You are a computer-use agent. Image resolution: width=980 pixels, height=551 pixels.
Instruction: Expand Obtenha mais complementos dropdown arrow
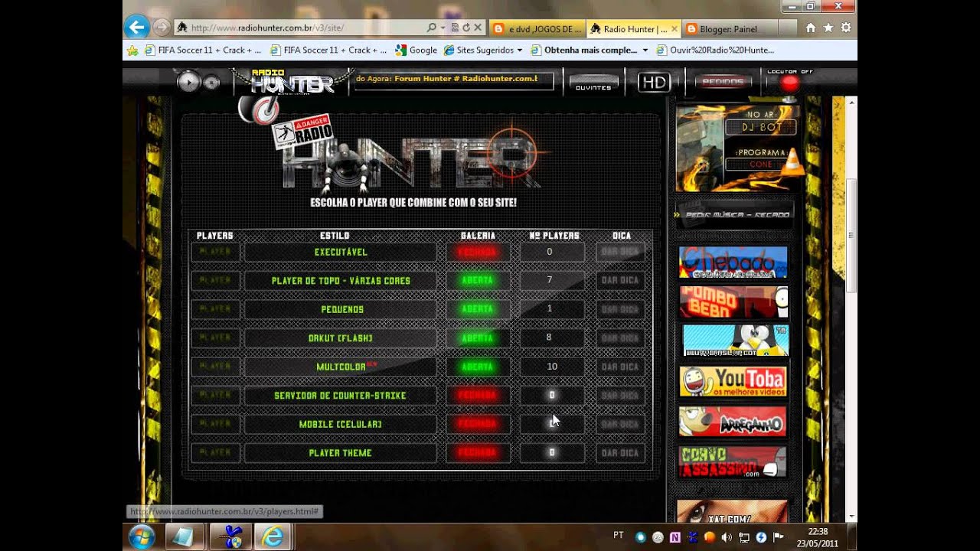(645, 50)
